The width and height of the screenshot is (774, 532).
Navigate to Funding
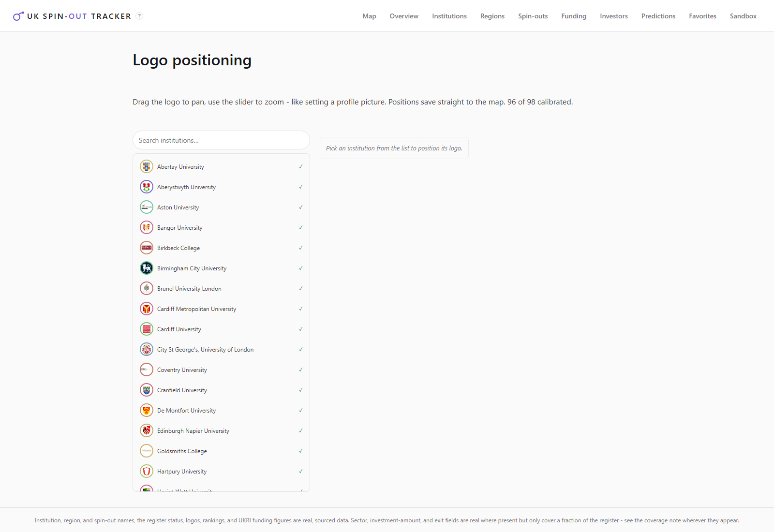(574, 16)
